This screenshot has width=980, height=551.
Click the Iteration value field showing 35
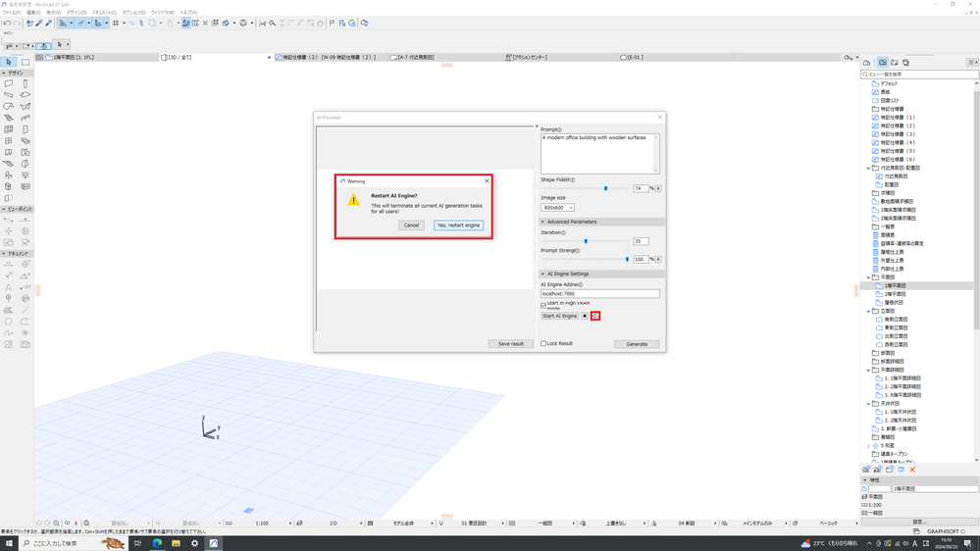(x=641, y=241)
